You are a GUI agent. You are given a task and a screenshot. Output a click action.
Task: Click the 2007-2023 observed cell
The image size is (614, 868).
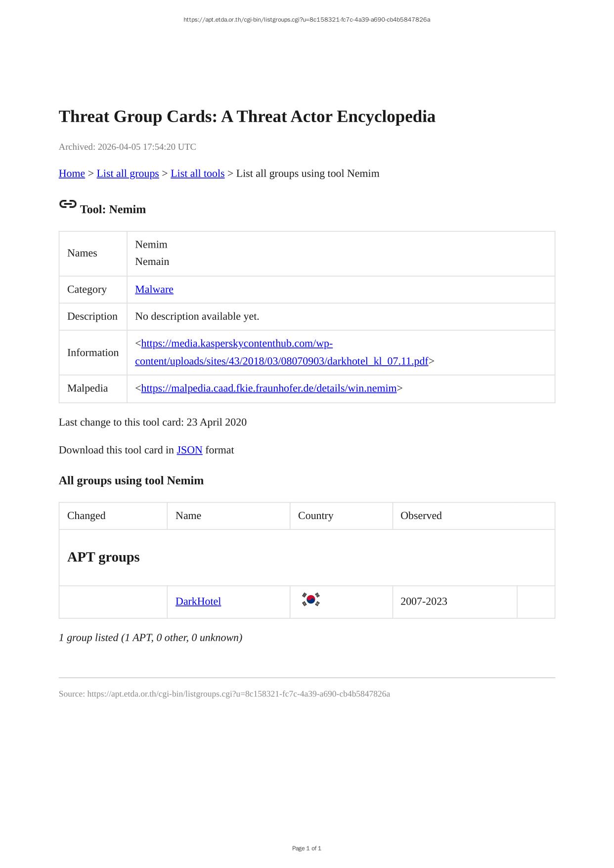[424, 602]
